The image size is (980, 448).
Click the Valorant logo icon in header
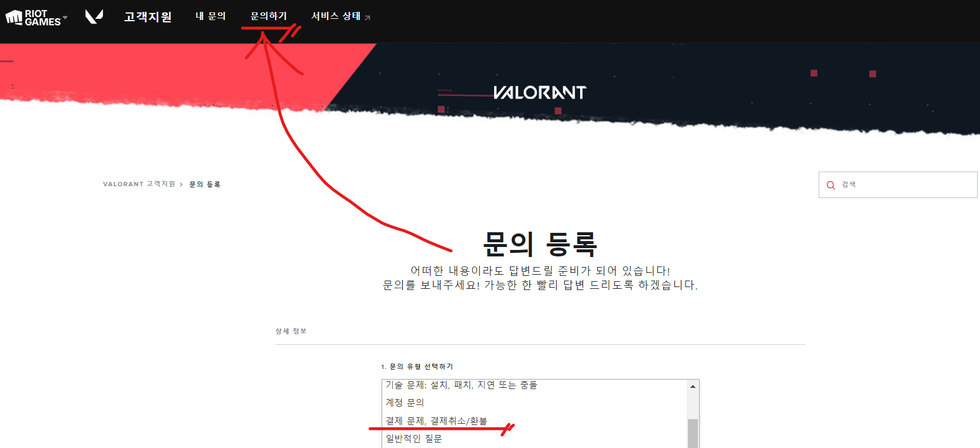(x=94, y=17)
